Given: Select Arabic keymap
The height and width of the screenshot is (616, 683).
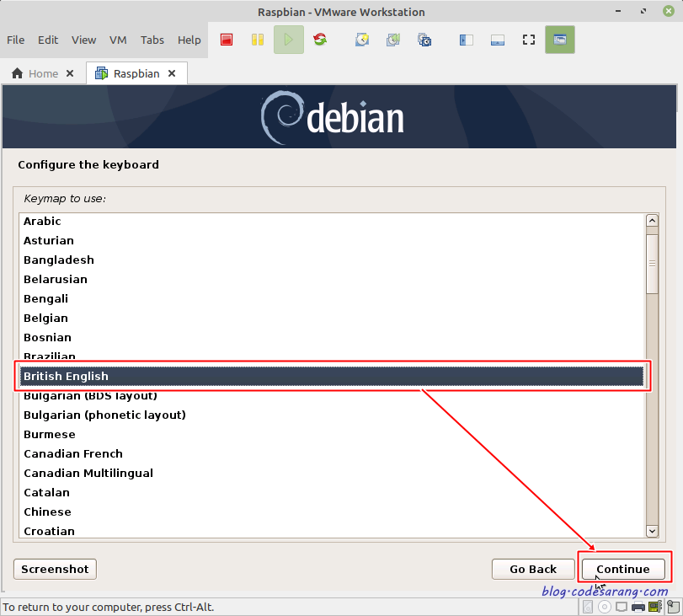Looking at the screenshot, I should pos(332,221).
